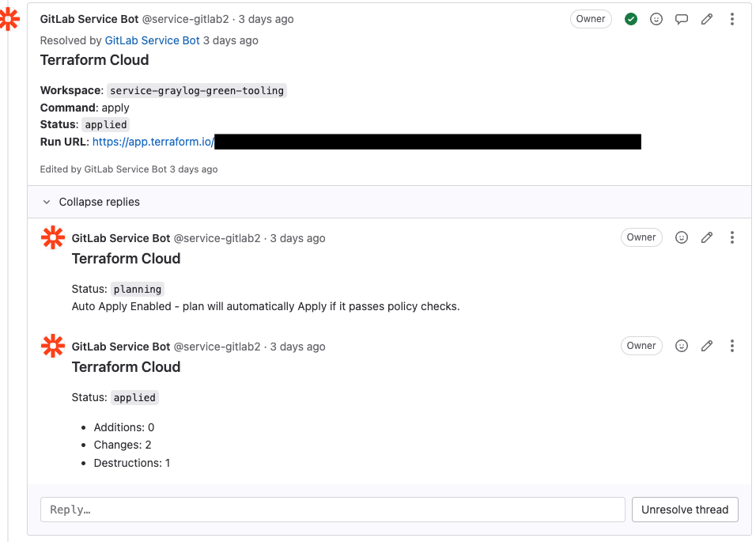Click the 'Command: apply' line

tap(85, 108)
